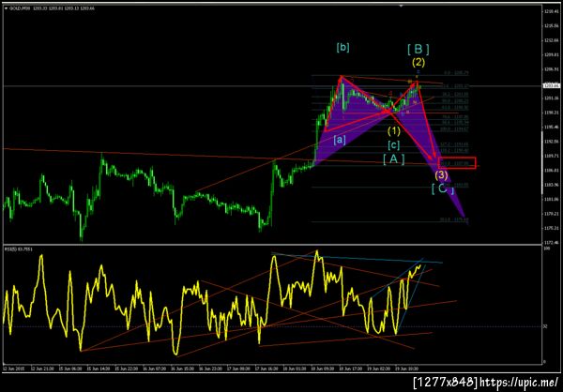Select the cyan [c] wave label
Screen dimensions: 563x392
[x=393, y=144]
